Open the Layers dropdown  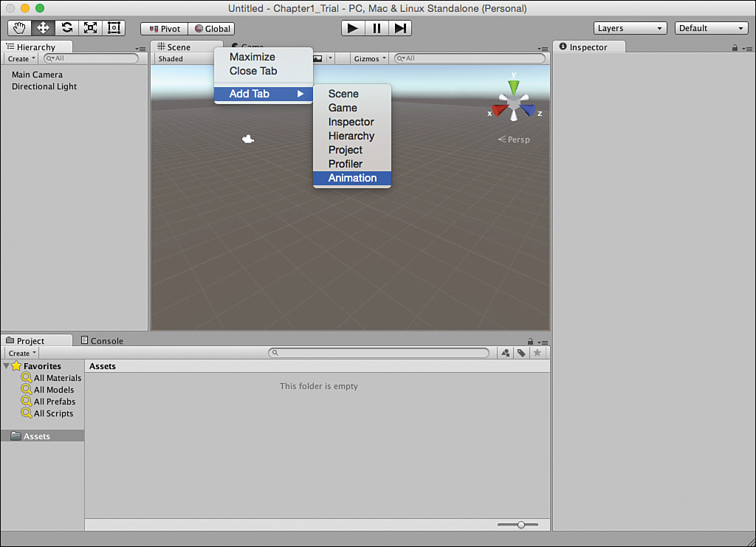[630, 28]
